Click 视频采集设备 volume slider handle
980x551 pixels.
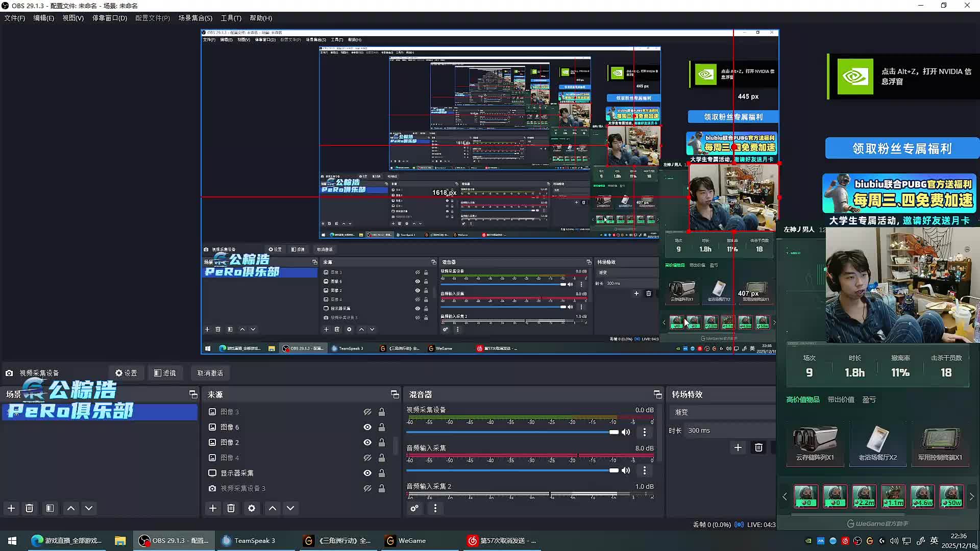click(614, 432)
